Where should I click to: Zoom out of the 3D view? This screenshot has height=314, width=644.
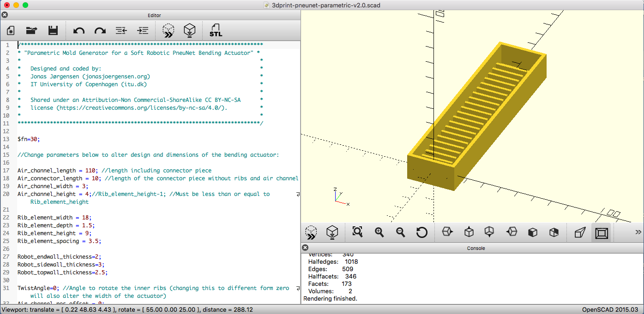pos(401,232)
